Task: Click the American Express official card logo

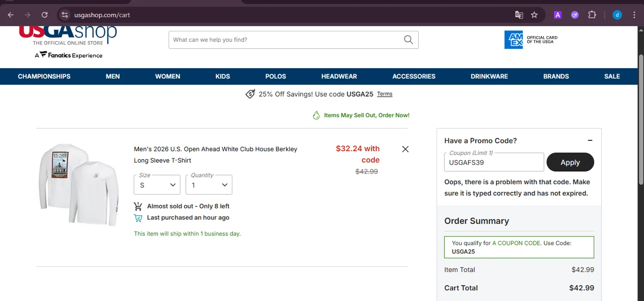Action: pos(531,40)
